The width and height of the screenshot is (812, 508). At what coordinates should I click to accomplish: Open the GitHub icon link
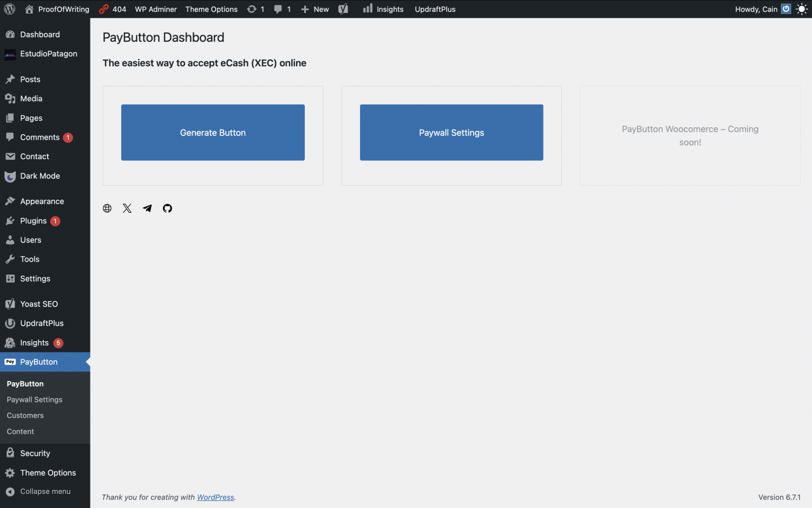point(167,209)
